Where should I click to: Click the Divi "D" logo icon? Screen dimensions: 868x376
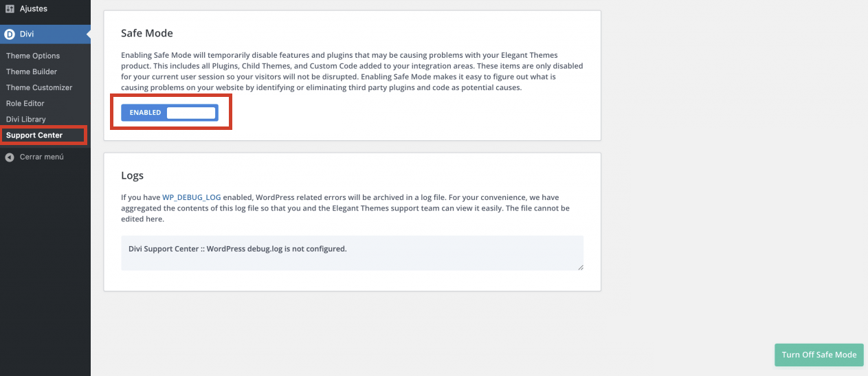coord(10,34)
